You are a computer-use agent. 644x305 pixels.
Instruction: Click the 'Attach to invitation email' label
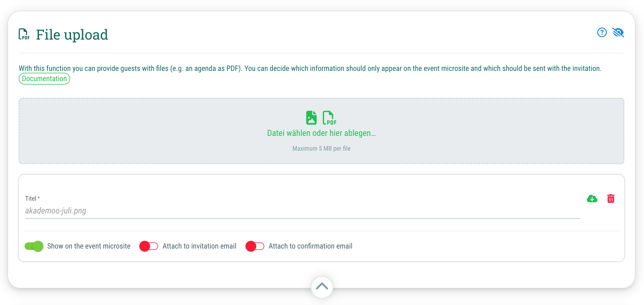200,246
